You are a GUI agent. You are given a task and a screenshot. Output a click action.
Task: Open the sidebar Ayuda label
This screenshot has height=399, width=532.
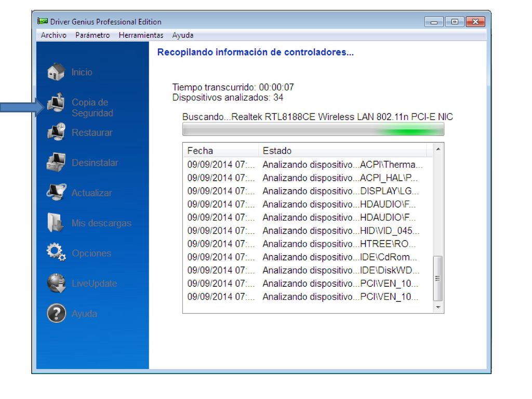84,314
